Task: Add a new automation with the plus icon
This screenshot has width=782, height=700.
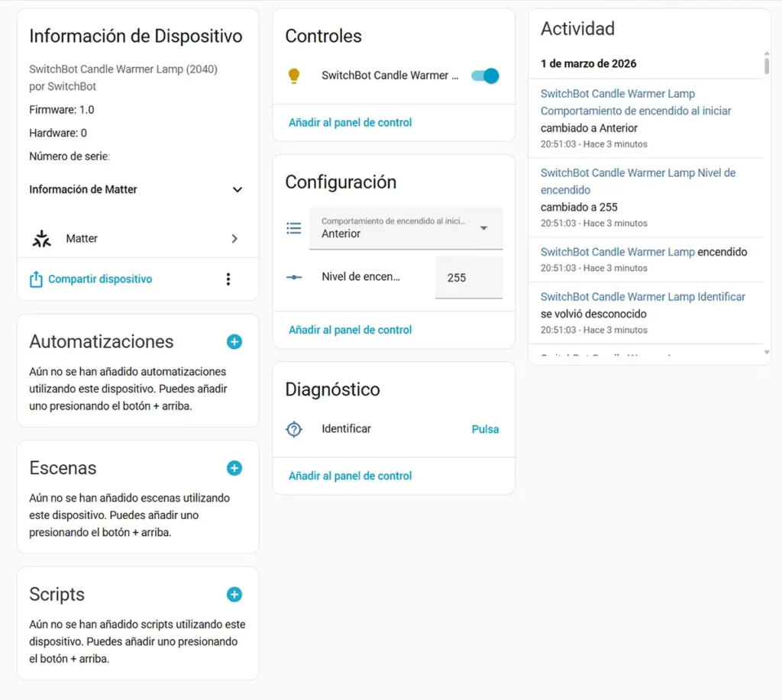Action: (x=234, y=342)
